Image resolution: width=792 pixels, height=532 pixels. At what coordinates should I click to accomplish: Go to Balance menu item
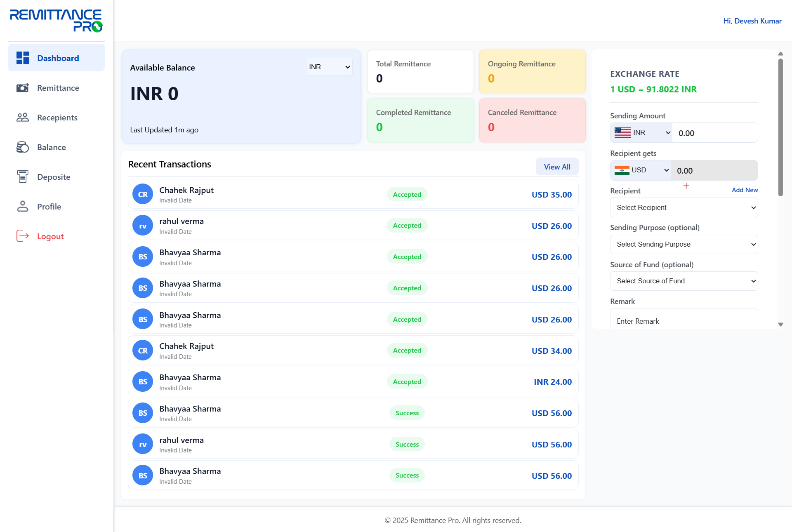[x=52, y=147]
